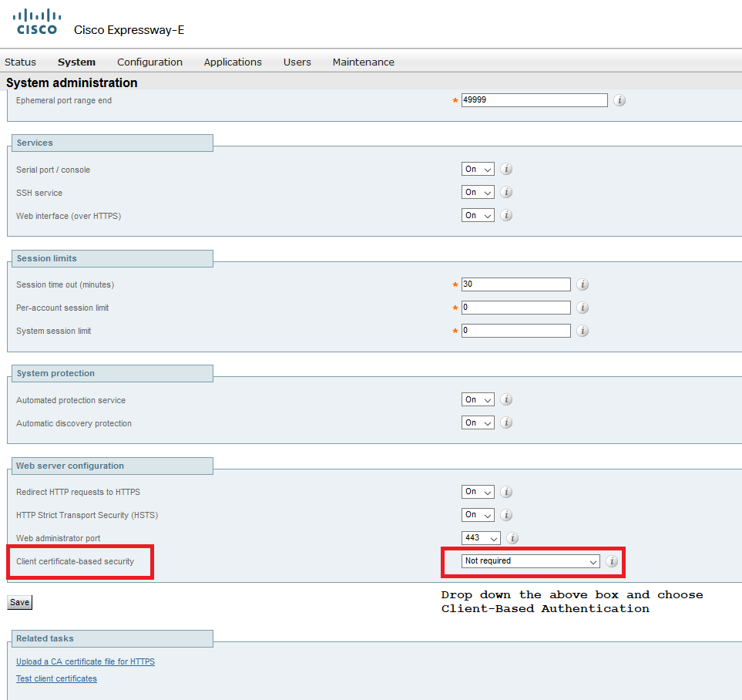
Task: Show help for HTTP Strict Transport Security
Action: (506, 515)
